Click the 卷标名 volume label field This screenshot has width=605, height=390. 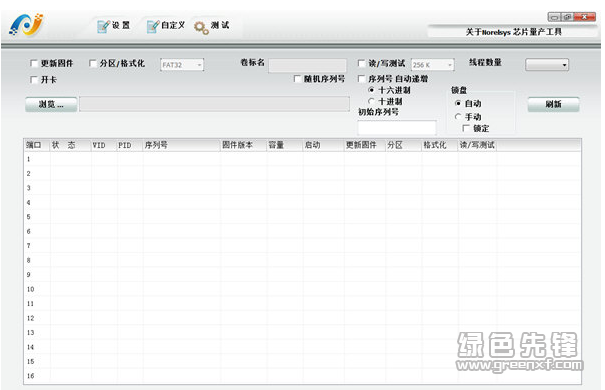(x=308, y=66)
